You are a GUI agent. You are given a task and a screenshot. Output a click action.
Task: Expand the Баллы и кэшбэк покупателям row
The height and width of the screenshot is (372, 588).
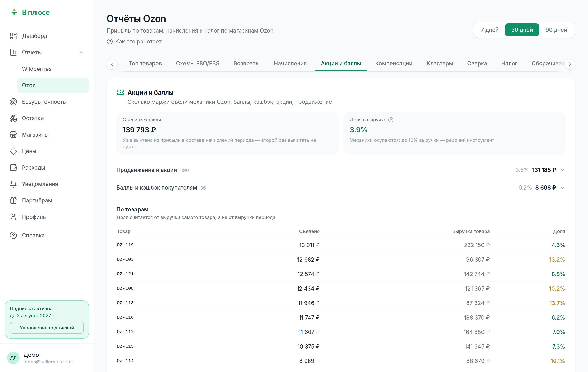point(562,188)
